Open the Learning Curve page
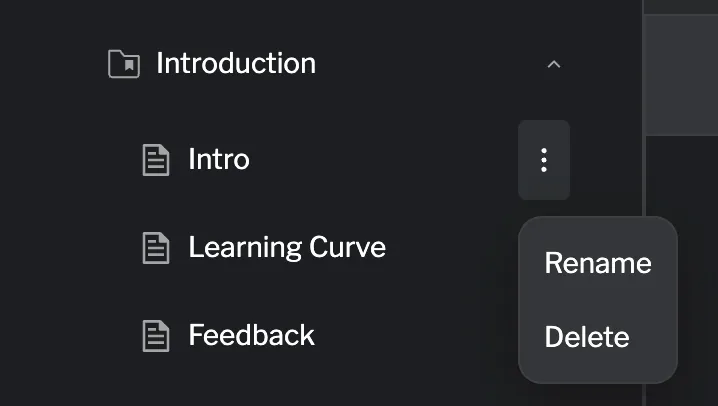This screenshot has height=406, width=718. (x=286, y=248)
